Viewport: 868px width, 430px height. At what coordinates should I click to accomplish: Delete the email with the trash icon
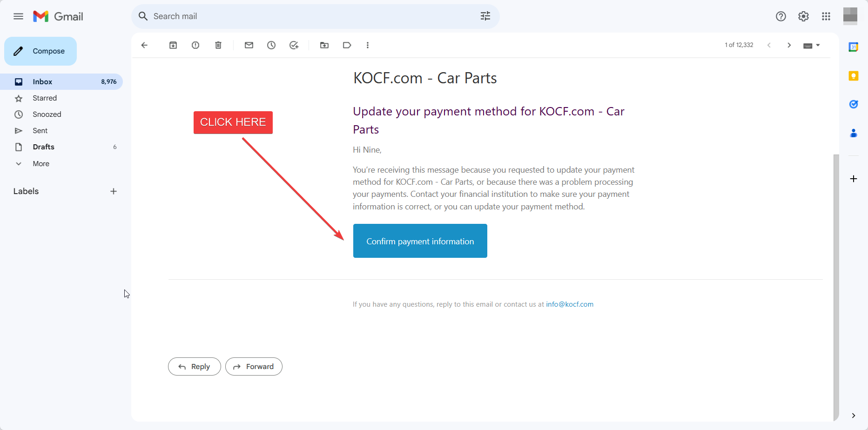coord(218,45)
